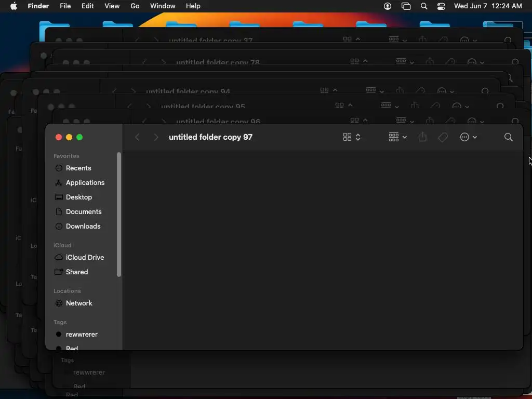Open the Finder menu
The image size is (532, 399).
click(38, 6)
